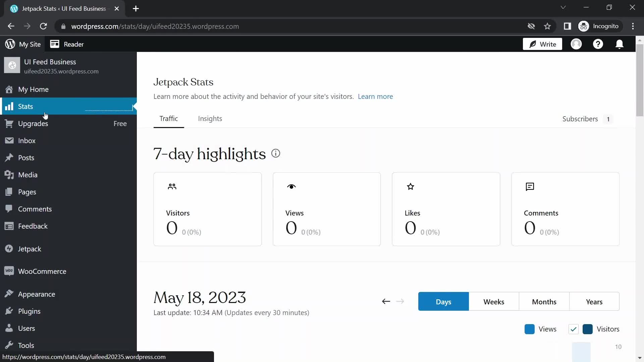This screenshot has width=644, height=362.
Task: Click the browser address bar
Action: (201, 26)
